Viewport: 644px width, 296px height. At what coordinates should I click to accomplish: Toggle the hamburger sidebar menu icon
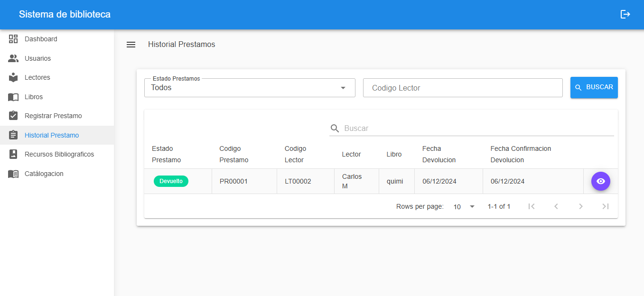[131, 45]
